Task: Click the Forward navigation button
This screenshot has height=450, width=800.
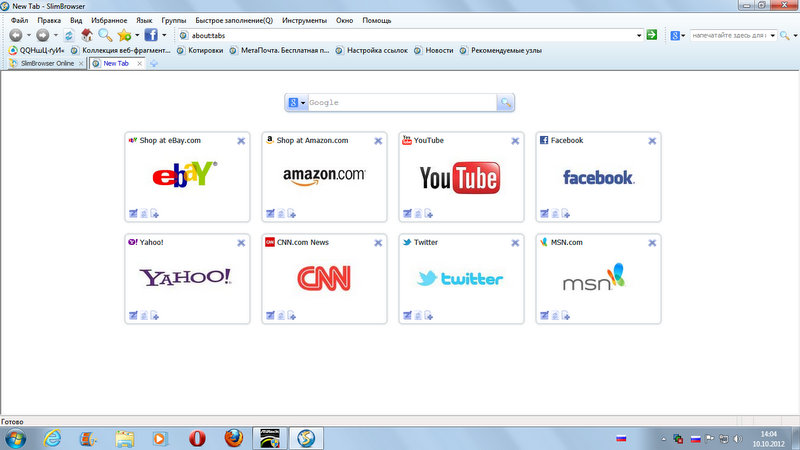Action: click(x=43, y=35)
